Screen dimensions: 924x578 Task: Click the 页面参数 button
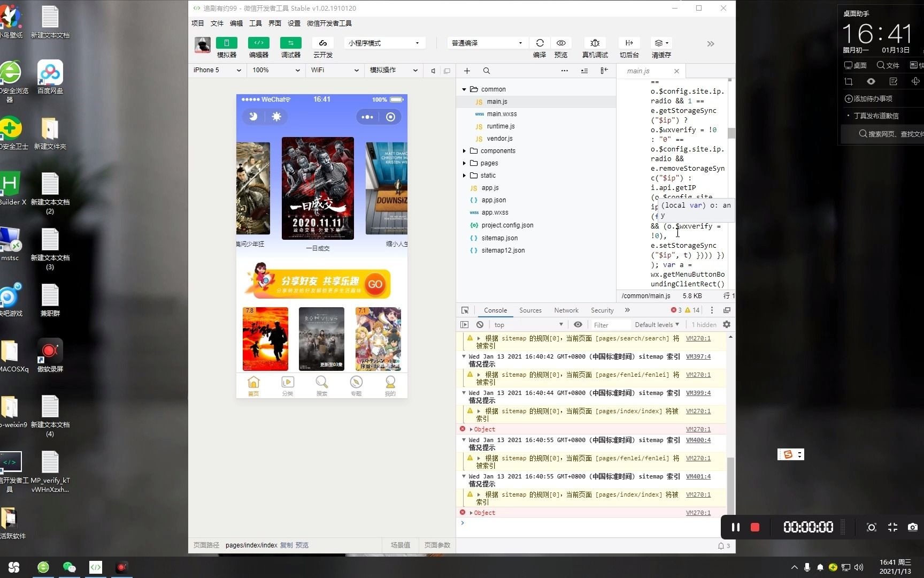click(x=437, y=545)
